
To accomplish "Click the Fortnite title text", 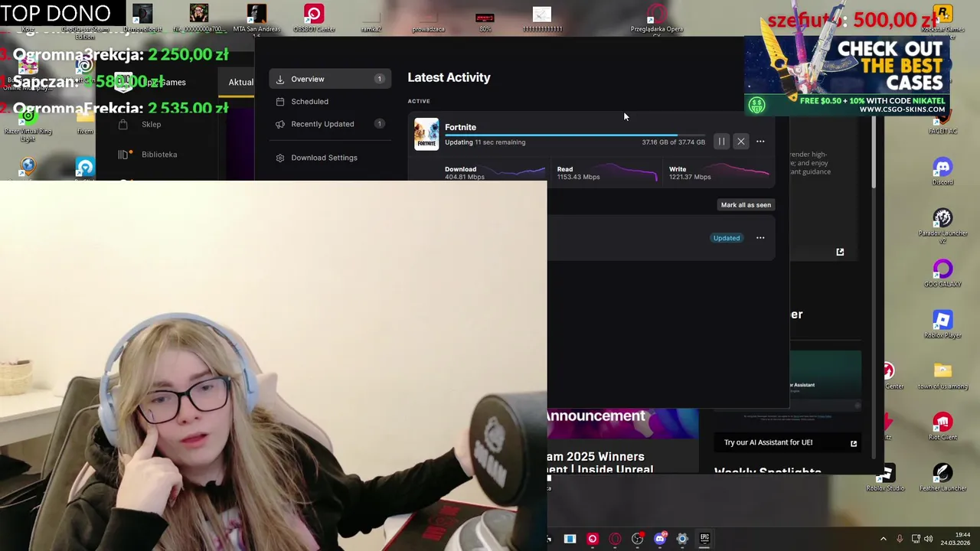I will pyautogui.click(x=460, y=127).
